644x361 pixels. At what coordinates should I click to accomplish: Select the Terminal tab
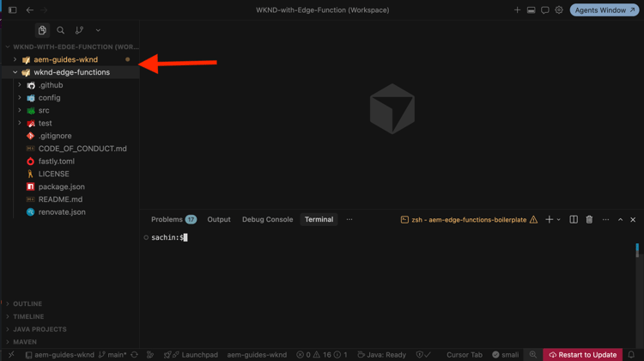pos(319,219)
